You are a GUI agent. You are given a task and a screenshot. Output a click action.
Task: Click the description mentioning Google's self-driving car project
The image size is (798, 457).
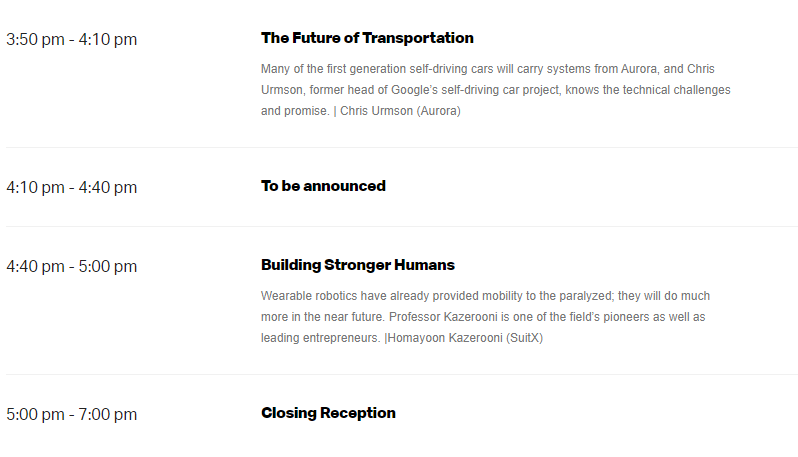coord(496,90)
